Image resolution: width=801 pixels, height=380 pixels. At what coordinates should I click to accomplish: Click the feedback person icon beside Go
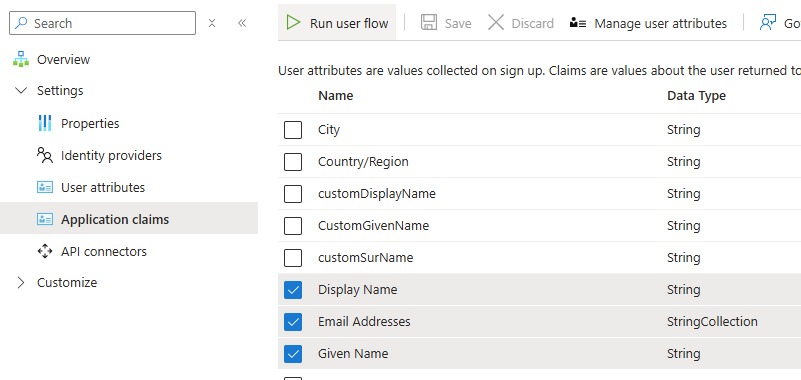(768, 22)
